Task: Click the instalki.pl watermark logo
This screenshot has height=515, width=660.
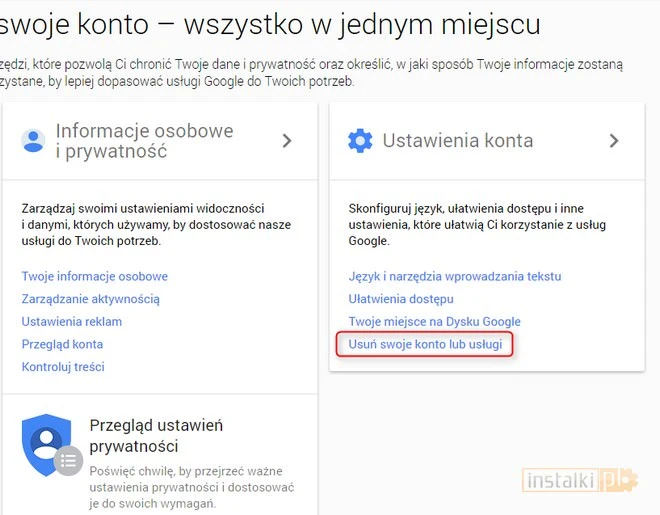Action: click(579, 482)
